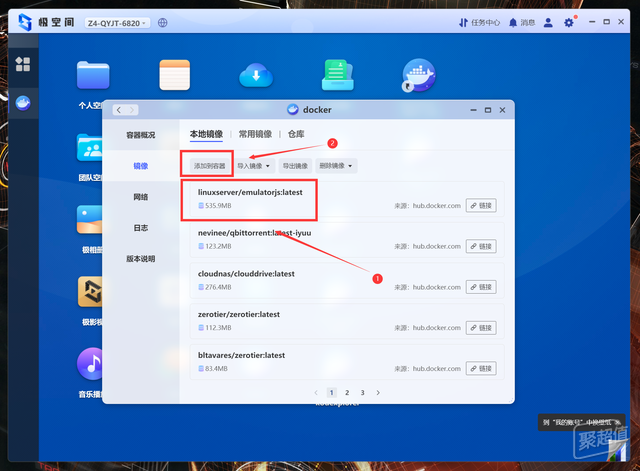Go forward with docker window's right arrow
The height and width of the screenshot is (471, 640).
click(132, 110)
